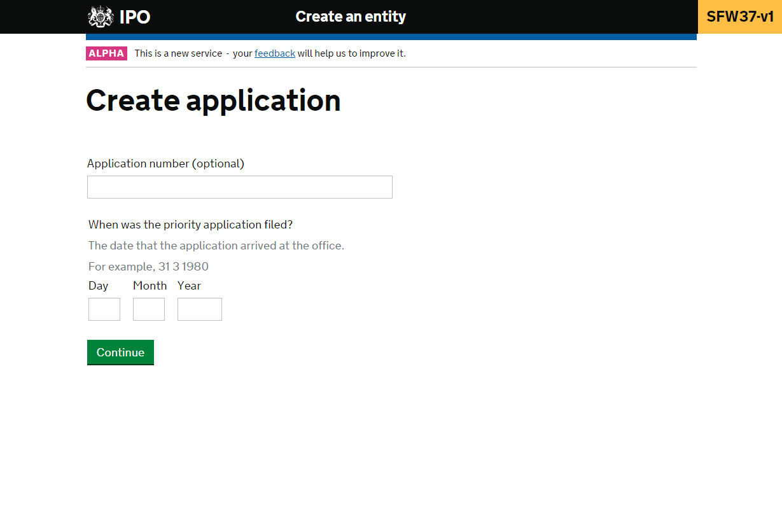Screen dimensions: 782x532
Task: Select the Create application page heading
Action: [213, 101]
